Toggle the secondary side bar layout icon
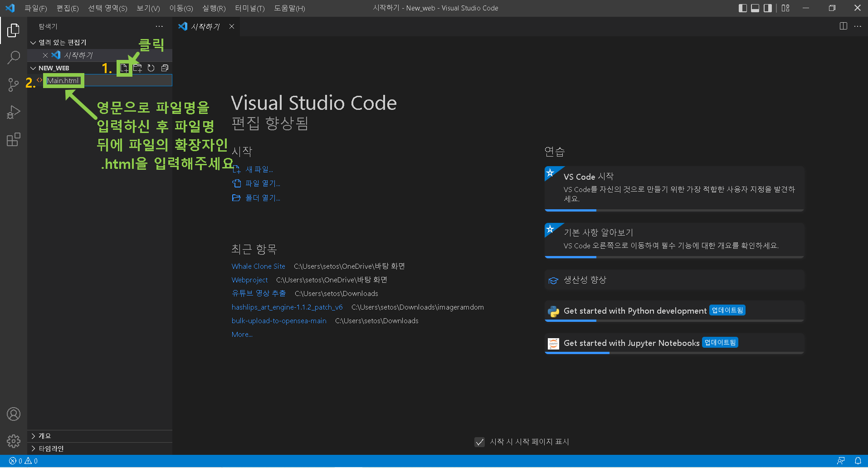 coord(768,8)
